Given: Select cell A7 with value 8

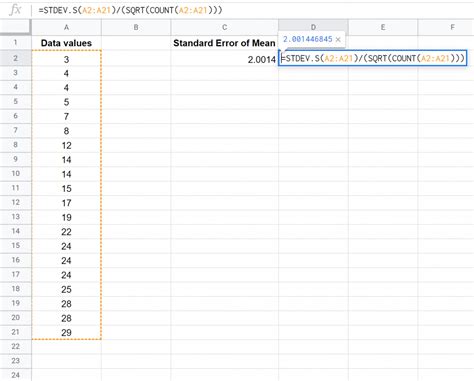Looking at the screenshot, I should 66,131.
